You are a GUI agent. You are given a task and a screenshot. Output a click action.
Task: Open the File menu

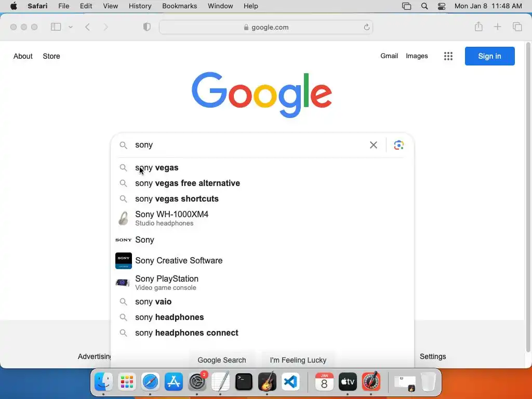(63, 6)
